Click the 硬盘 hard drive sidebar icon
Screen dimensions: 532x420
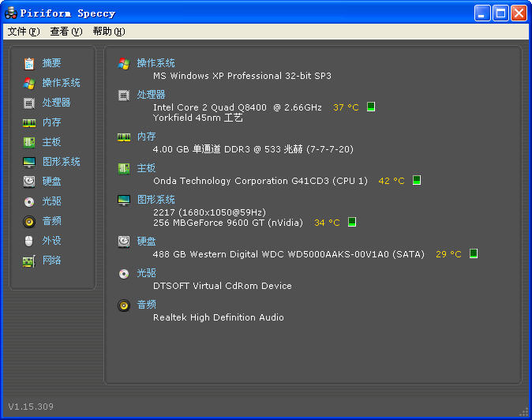[29, 182]
